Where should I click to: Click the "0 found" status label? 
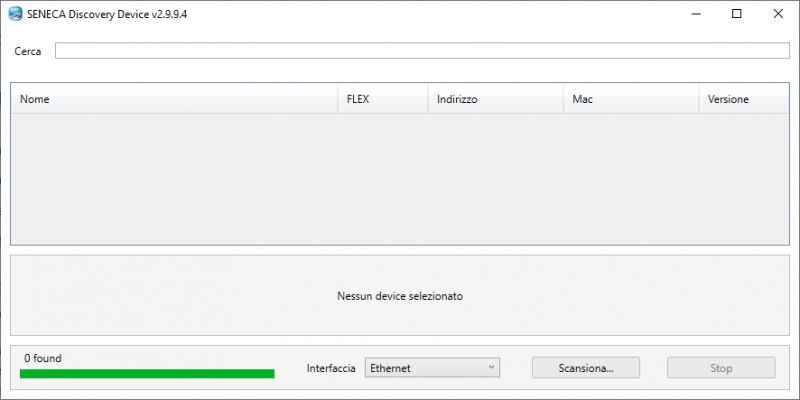point(43,357)
